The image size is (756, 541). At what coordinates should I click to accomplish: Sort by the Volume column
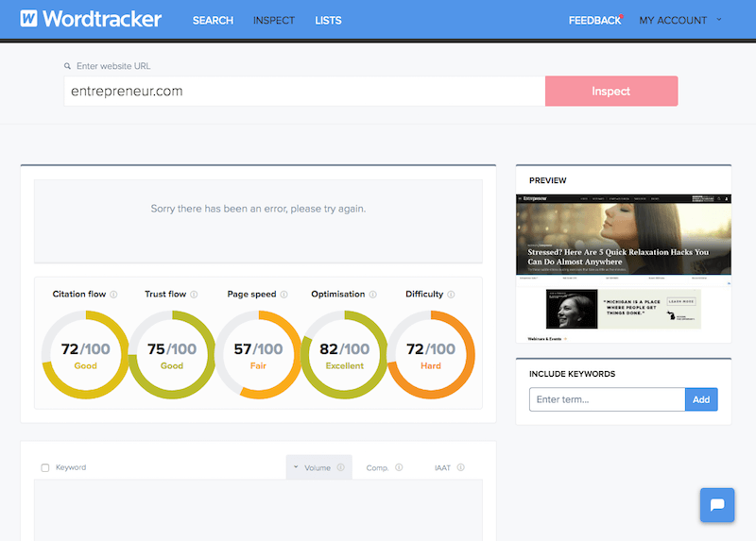click(x=318, y=467)
